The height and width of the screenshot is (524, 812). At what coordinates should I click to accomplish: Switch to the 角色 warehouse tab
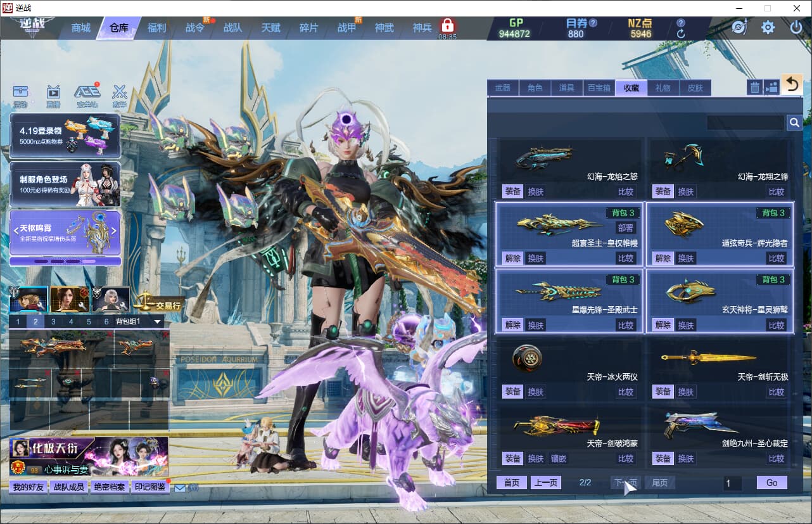pos(535,88)
